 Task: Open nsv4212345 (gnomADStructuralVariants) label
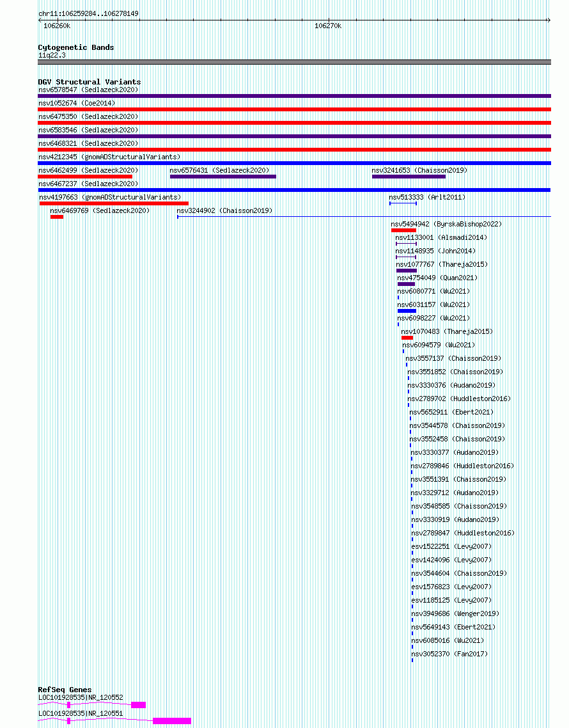pyautogui.click(x=109, y=157)
